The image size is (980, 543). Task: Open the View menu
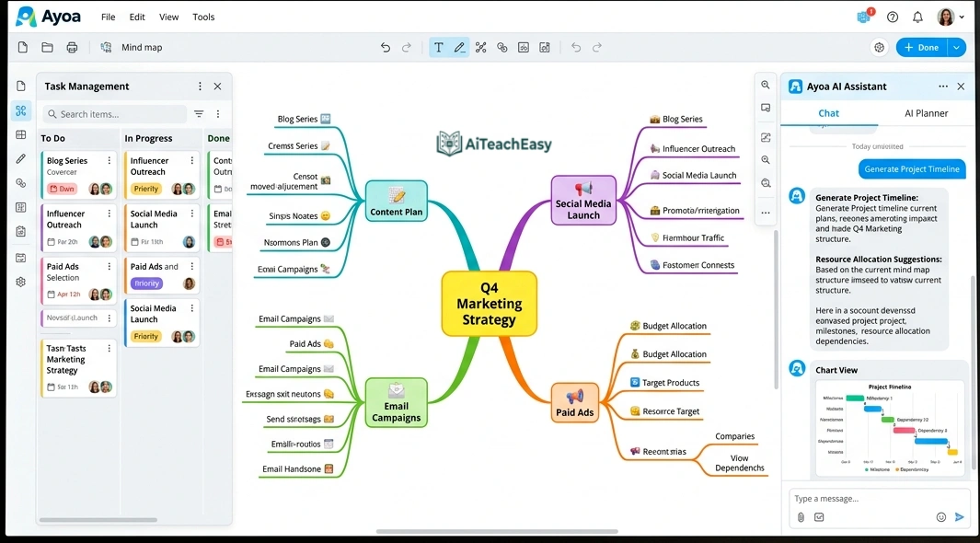point(168,17)
